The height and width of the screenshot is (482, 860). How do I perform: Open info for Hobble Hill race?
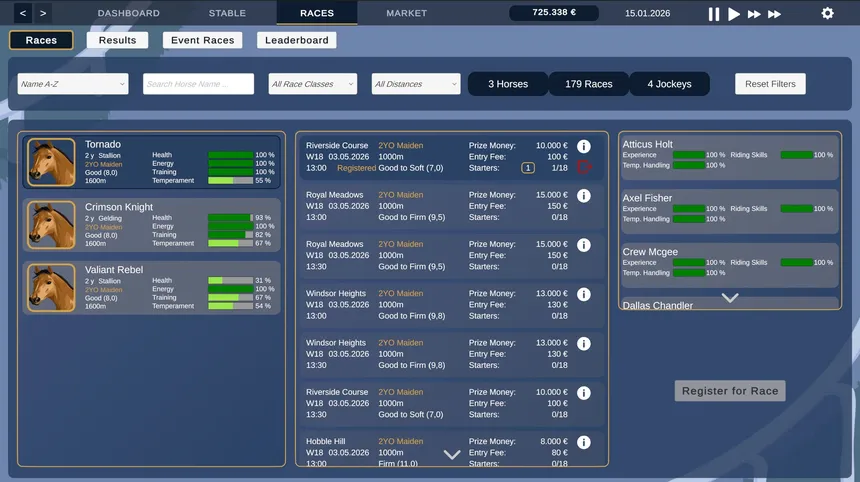point(584,442)
